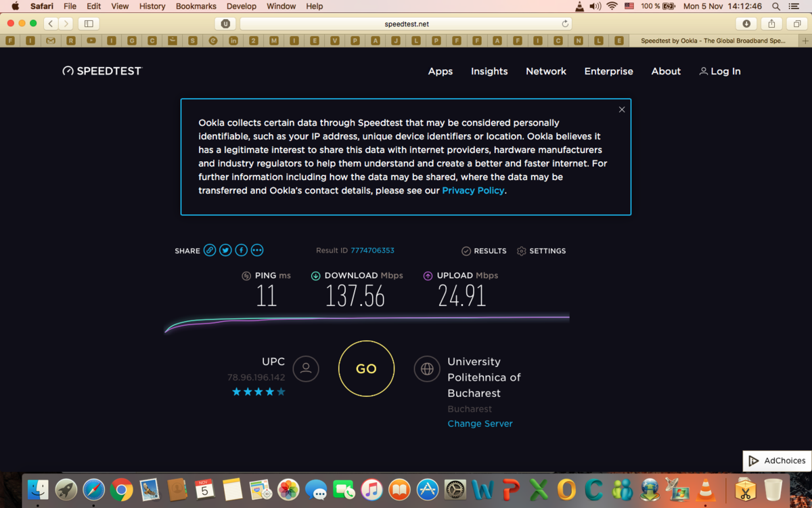
Task: Click the speedtest.net address bar
Action: (406, 24)
